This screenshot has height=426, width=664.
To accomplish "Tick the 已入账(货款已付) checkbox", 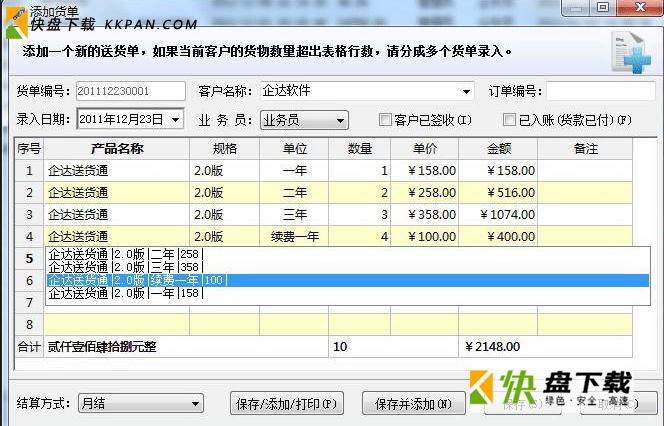I will click(x=509, y=120).
